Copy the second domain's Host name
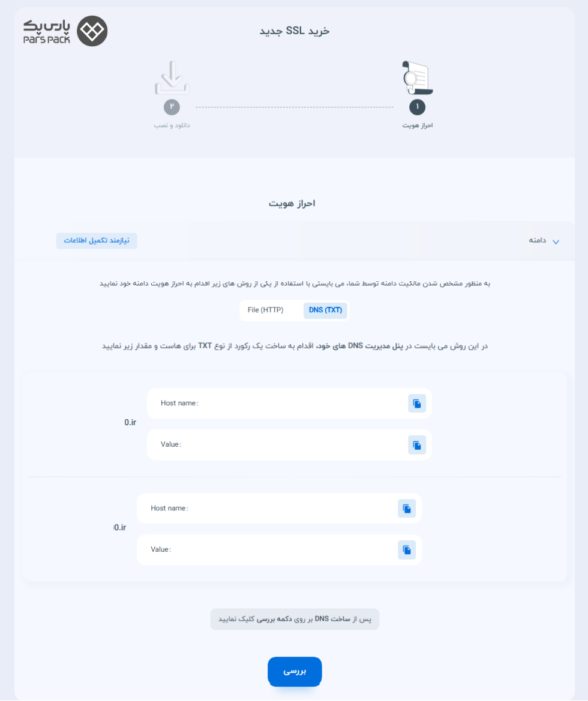 (x=407, y=509)
